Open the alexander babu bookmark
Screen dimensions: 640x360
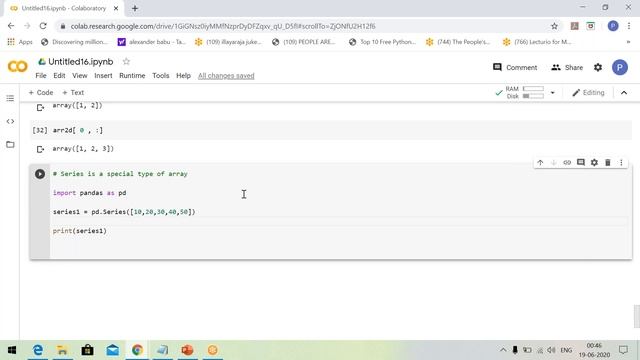pos(151,42)
